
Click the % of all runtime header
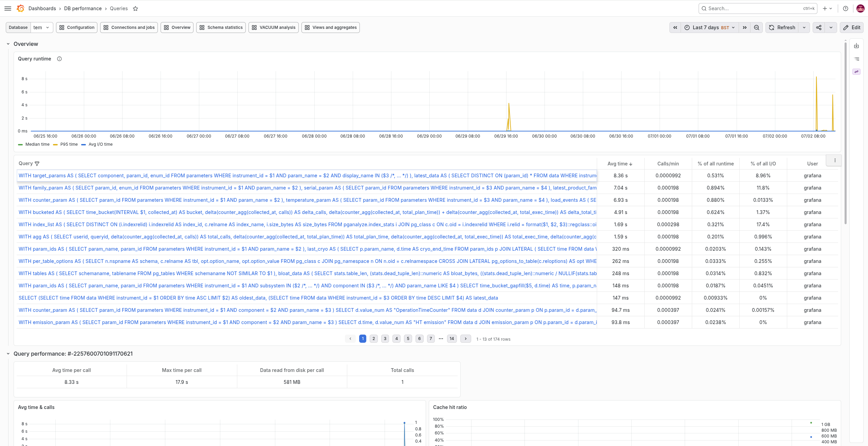pyautogui.click(x=716, y=164)
